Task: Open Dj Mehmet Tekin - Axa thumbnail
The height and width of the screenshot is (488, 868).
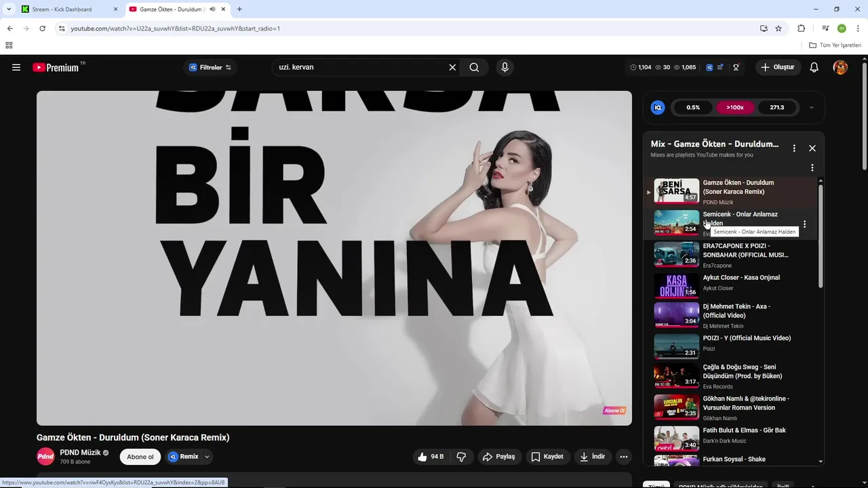Action: pyautogui.click(x=676, y=314)
